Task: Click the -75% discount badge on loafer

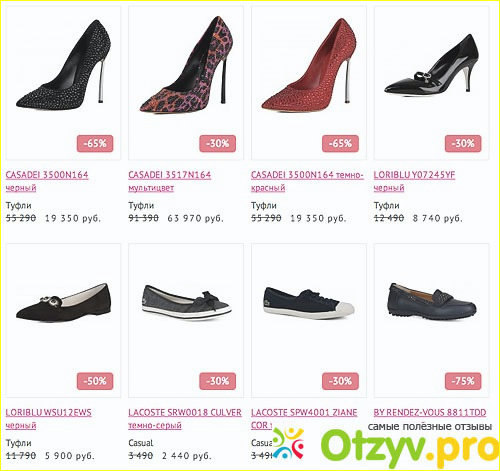Action: (463, 381)
